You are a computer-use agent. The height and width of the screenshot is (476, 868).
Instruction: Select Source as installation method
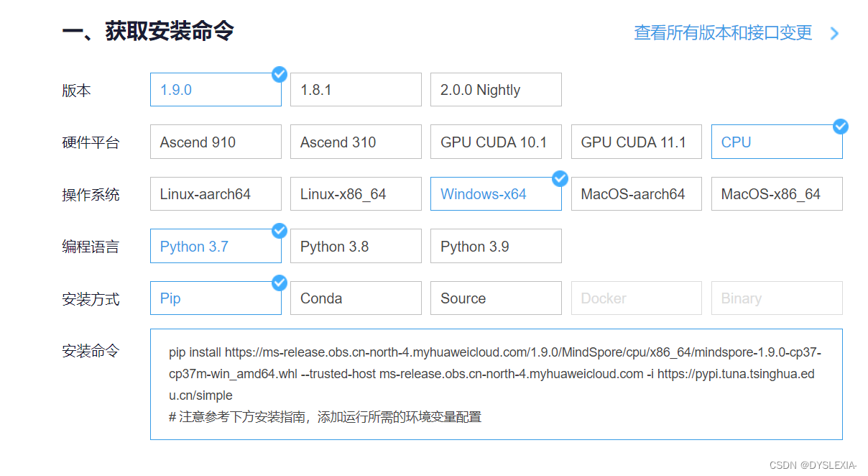[495, 298]
